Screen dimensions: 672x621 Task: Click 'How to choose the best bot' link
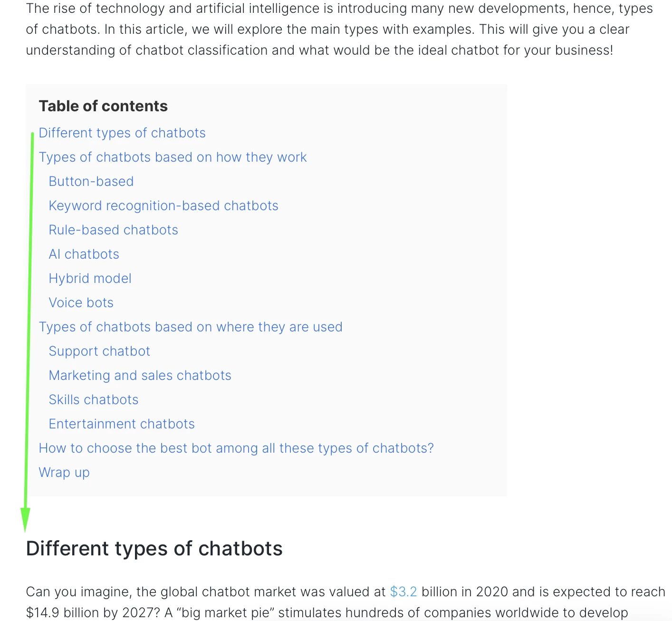[x=236, y=448]
